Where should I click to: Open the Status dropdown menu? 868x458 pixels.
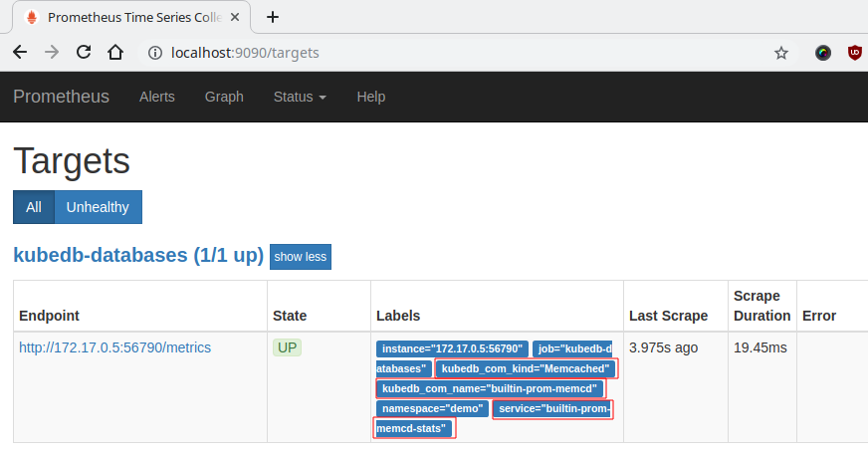tap(300, 97)
